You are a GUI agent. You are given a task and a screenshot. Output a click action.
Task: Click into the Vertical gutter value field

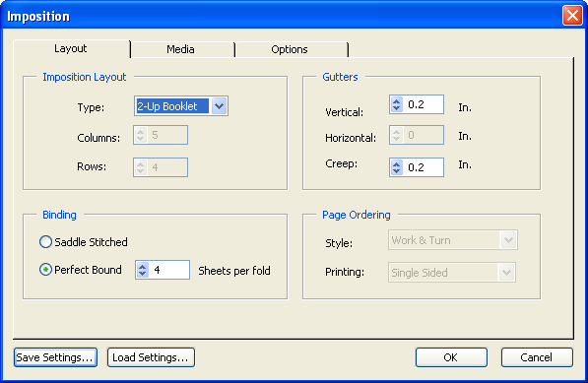point(424,104)
